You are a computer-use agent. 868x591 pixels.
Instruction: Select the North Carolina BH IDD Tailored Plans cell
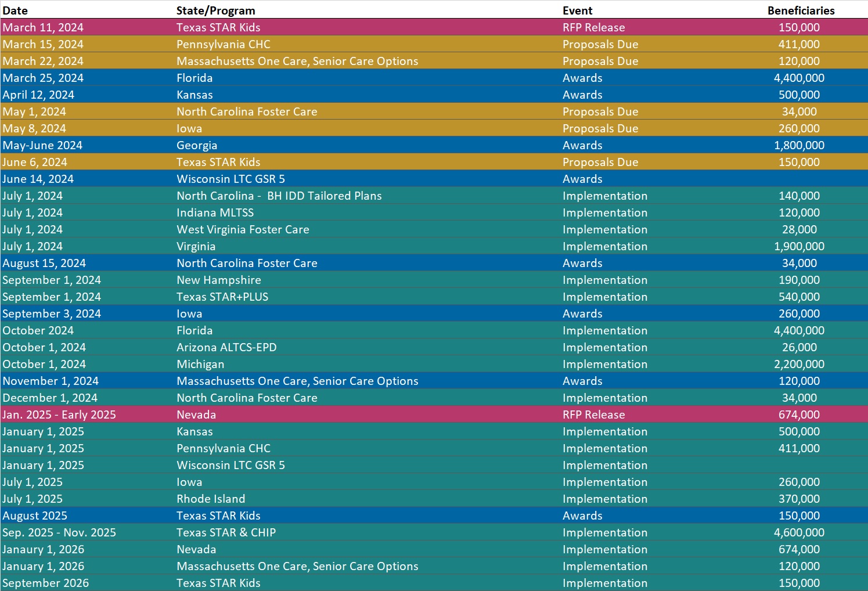coord(279,196)
